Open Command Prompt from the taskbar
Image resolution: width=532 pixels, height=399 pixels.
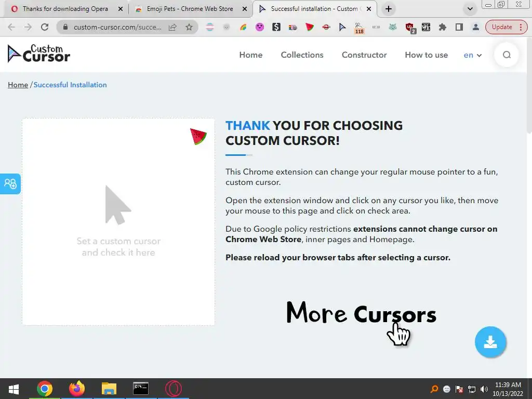pos(141,389)
